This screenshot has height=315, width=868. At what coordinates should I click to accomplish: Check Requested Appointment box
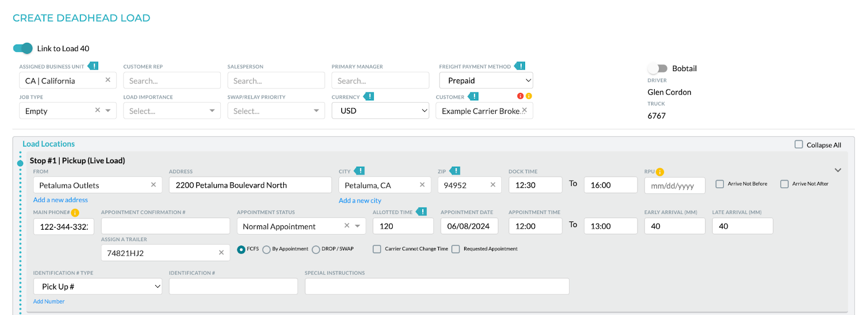[456, 249]
